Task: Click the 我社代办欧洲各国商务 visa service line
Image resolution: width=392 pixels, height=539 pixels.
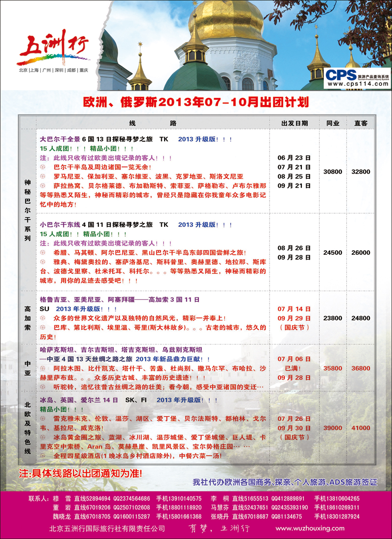Action: point(285,482)
